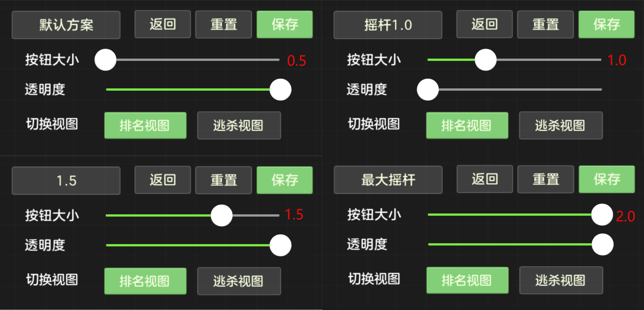Save the 默认方案 scheme settings
This screenshot has height=310, width=644.
click(284, 24)
